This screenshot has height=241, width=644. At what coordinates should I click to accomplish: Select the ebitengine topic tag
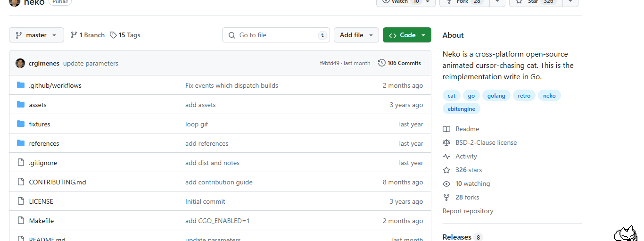tap(461, 109)
